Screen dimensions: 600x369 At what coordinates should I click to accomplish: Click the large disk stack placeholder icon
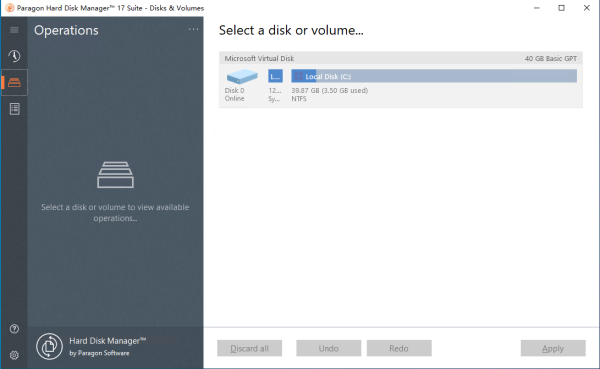coord(115,175)
